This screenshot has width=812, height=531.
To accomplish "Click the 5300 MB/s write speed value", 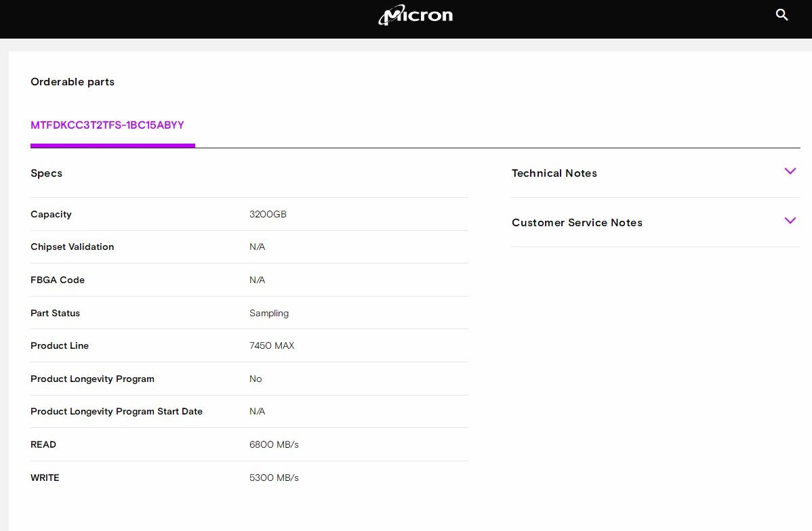I will point(274,477).
